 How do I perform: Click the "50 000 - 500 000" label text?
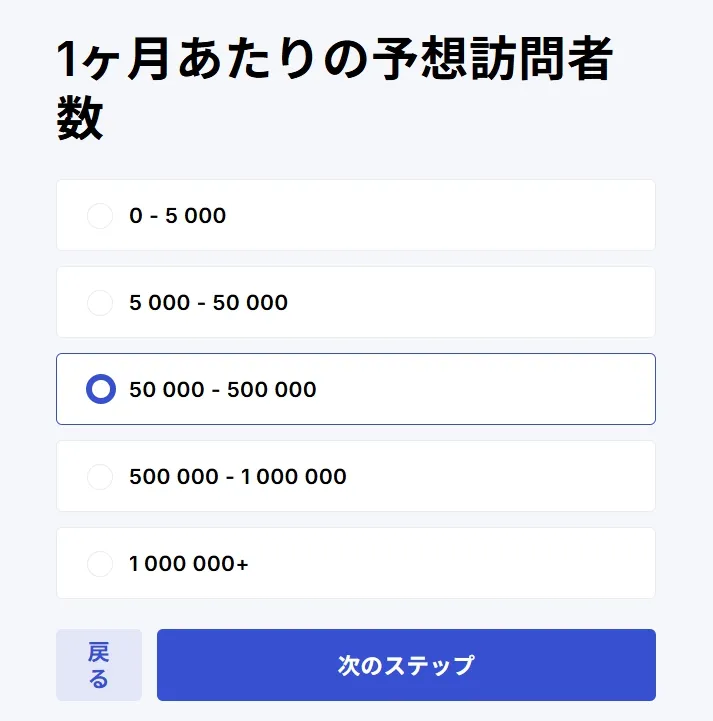pos(222,389)
